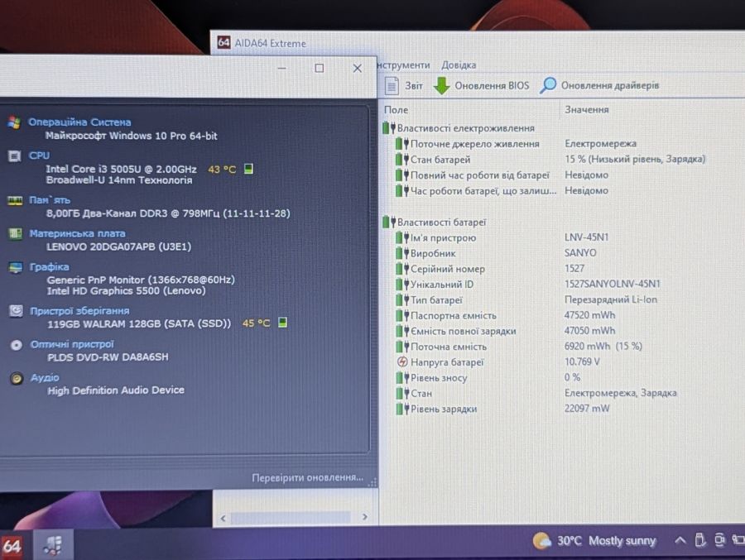Select the Стан батарей row
This screenshot has width=745, height=560.
click(550, 159)
